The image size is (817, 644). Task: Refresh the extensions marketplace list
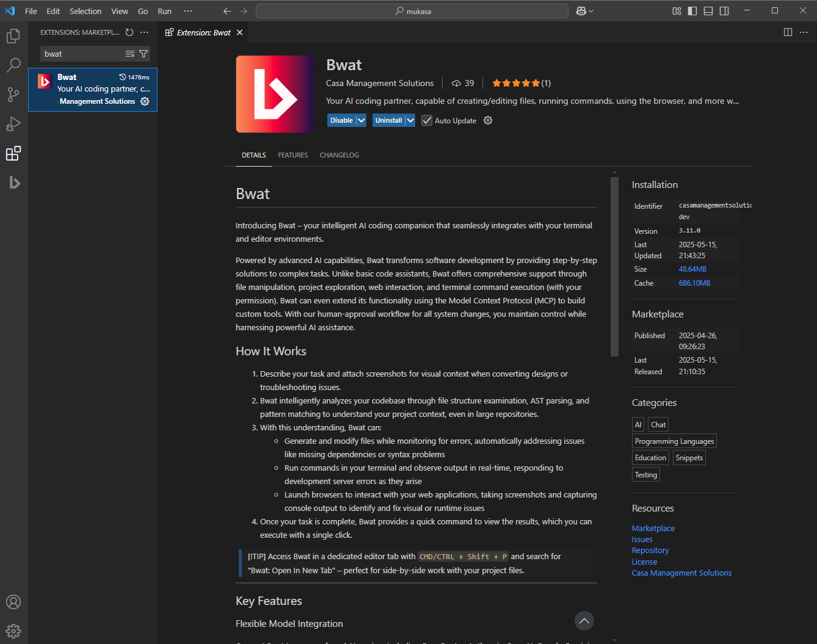129,32
